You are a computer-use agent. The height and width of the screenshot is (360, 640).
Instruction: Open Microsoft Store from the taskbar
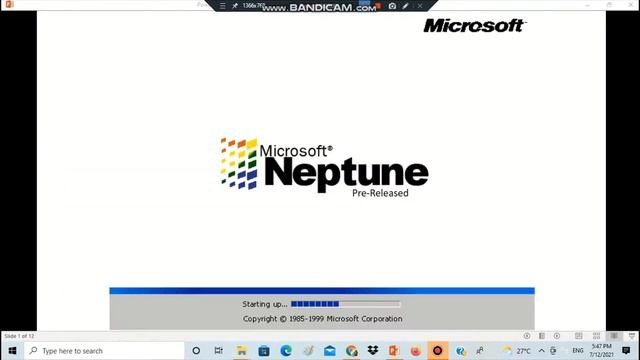pos(264,351)
